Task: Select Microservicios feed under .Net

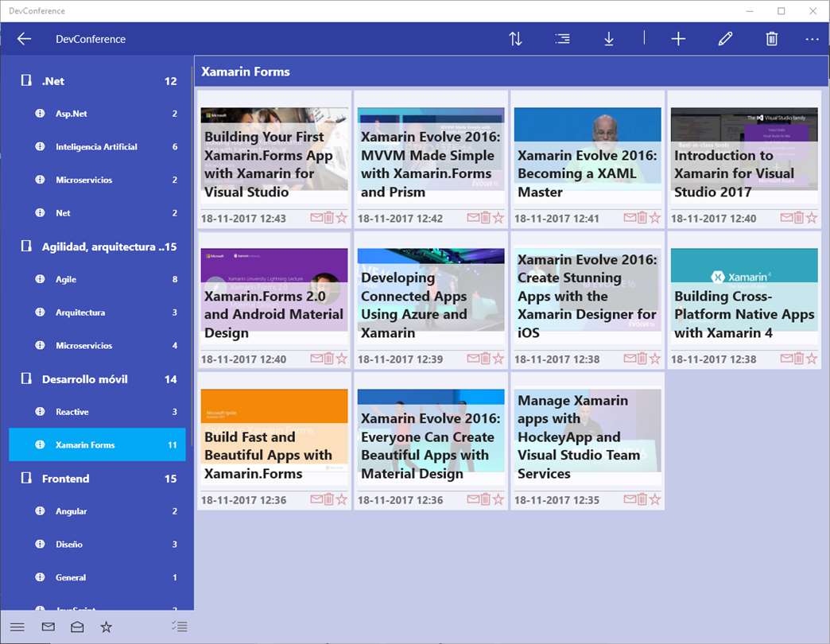Action: click(98, 180)
